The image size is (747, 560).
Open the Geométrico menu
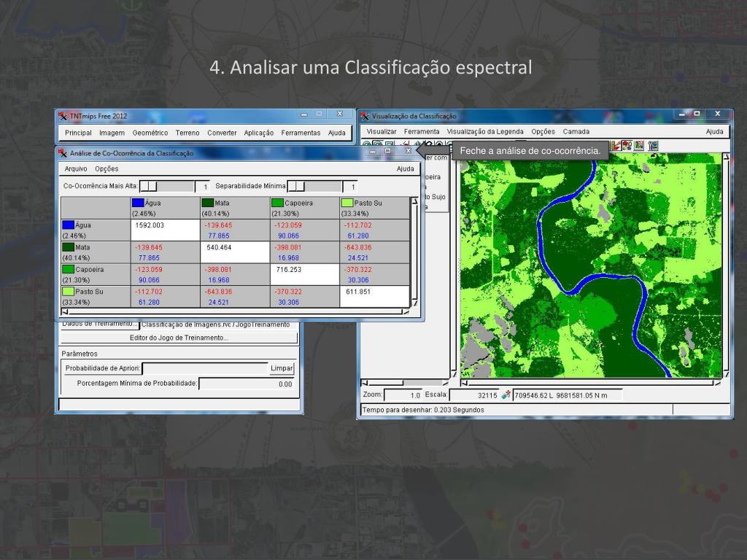[150, 133]
